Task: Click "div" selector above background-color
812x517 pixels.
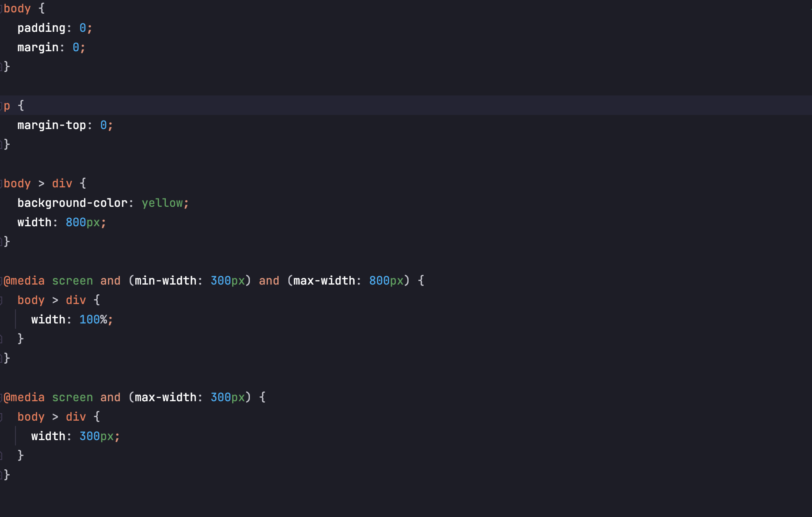Action: point(62,184)
